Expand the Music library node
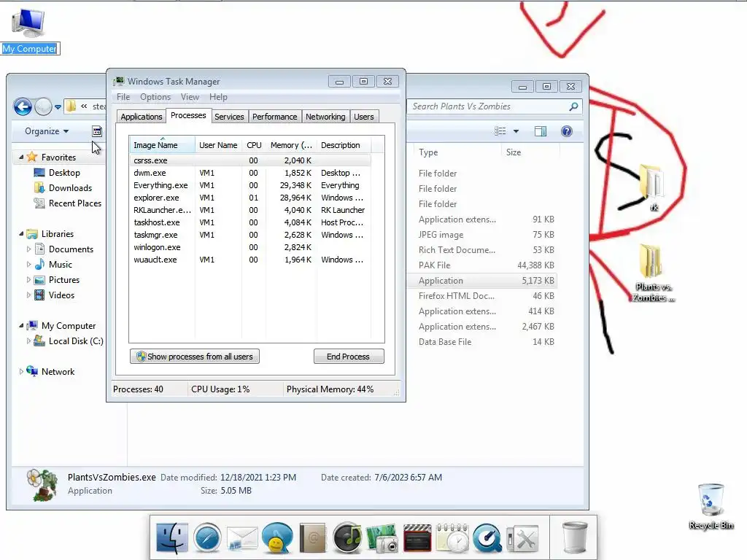The width and height of the screenshot is (747, 560). [28, 264]
